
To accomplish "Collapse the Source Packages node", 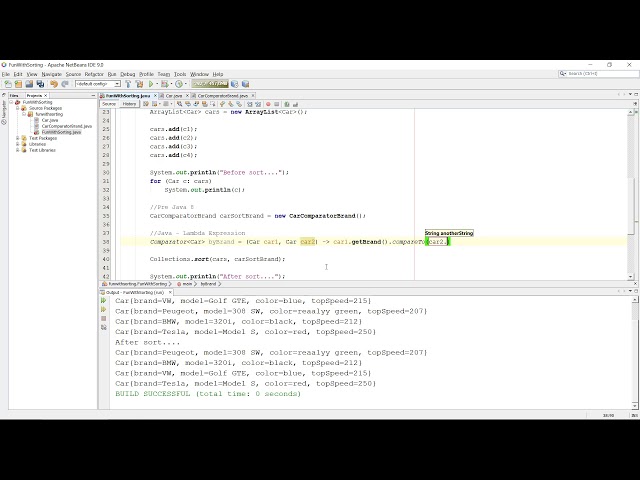I will click(18, 108).
